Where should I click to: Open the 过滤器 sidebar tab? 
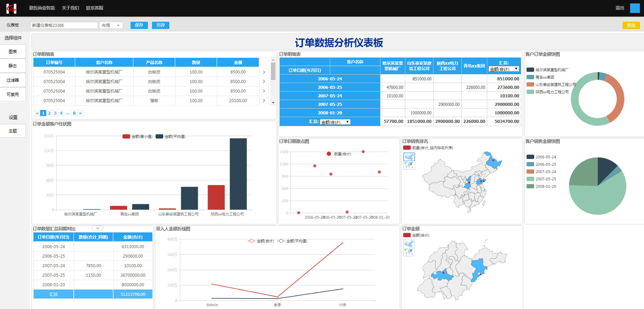coord(13,80)
